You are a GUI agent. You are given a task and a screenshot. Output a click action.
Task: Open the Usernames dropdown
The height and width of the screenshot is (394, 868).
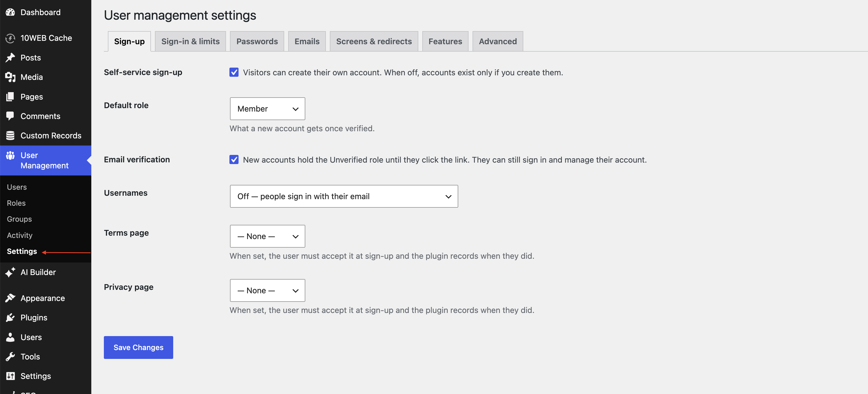coord(344,196)
